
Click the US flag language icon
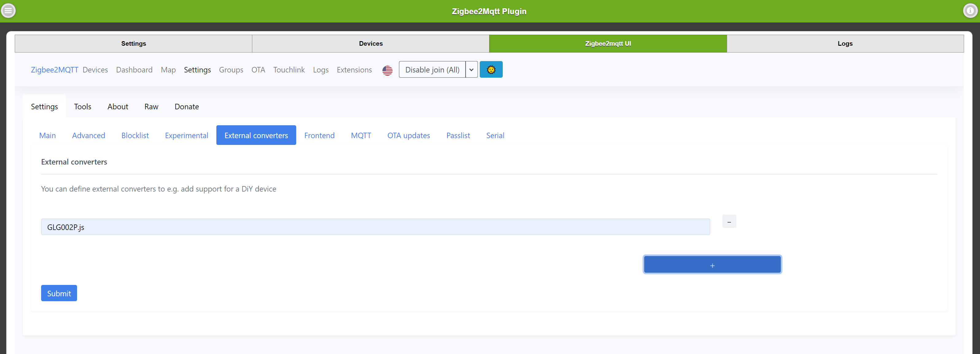(387, 70)
